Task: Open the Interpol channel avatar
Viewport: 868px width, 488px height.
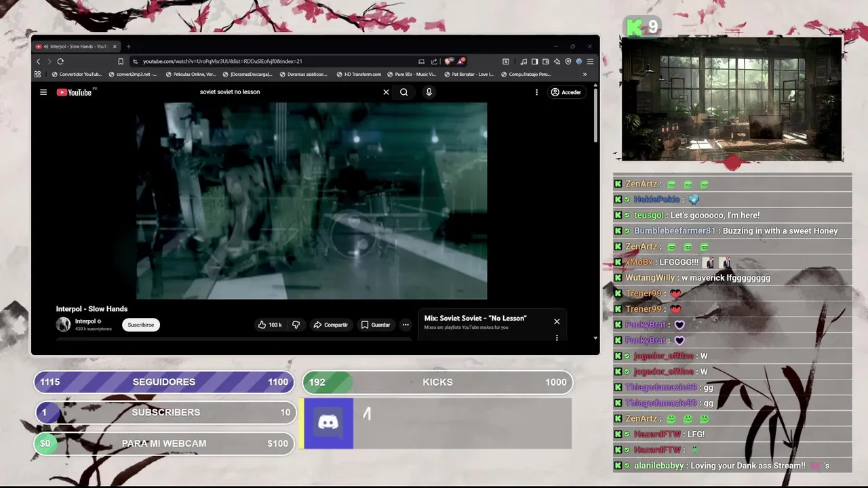Action: pos(63,325)
